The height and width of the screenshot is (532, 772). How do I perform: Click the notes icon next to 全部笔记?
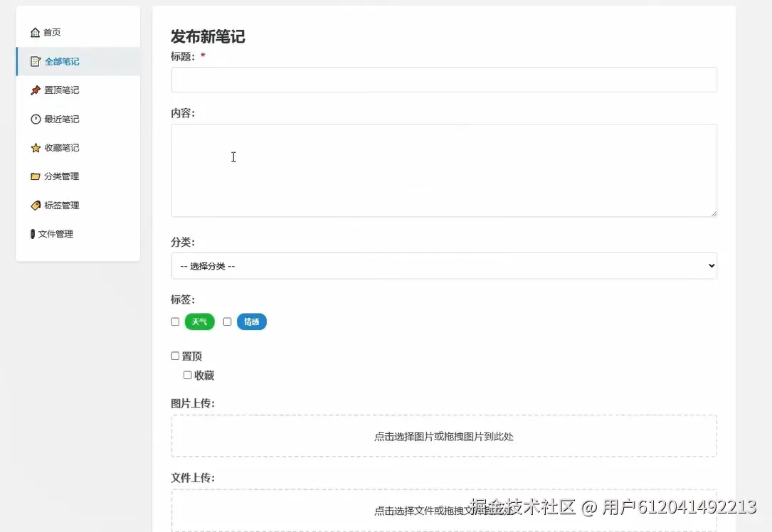coord(36,61)
